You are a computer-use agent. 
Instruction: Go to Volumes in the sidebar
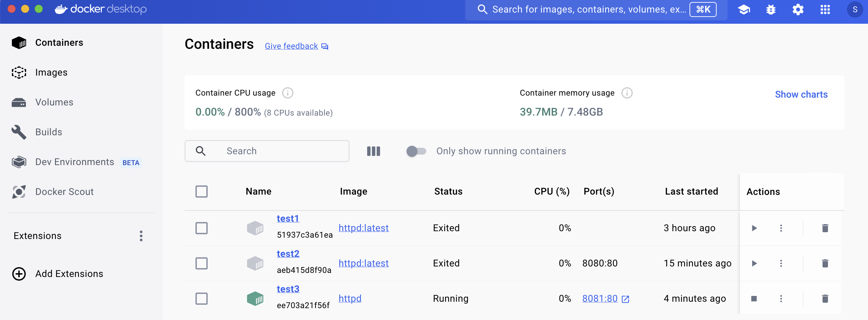(81, 102)
